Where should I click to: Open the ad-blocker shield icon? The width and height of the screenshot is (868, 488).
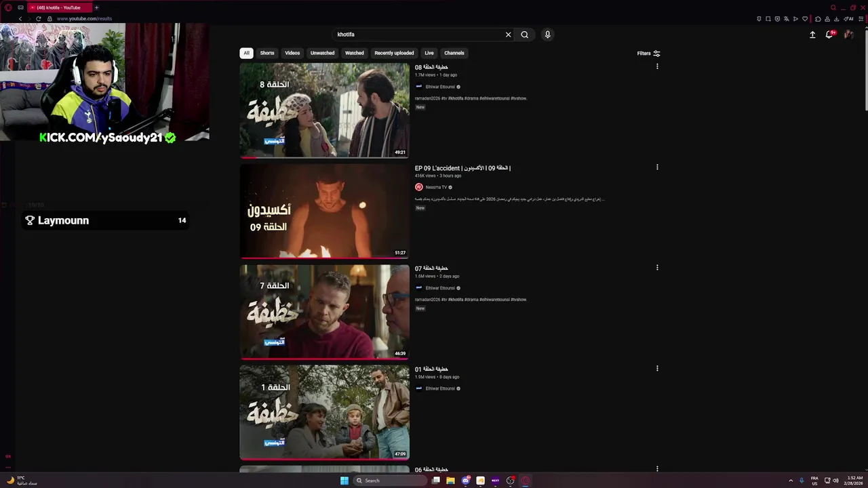tap(777, 18)
